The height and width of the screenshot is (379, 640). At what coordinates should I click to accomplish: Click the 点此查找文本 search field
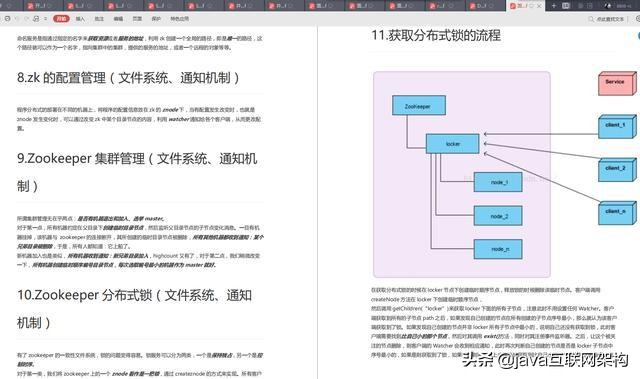611,19
